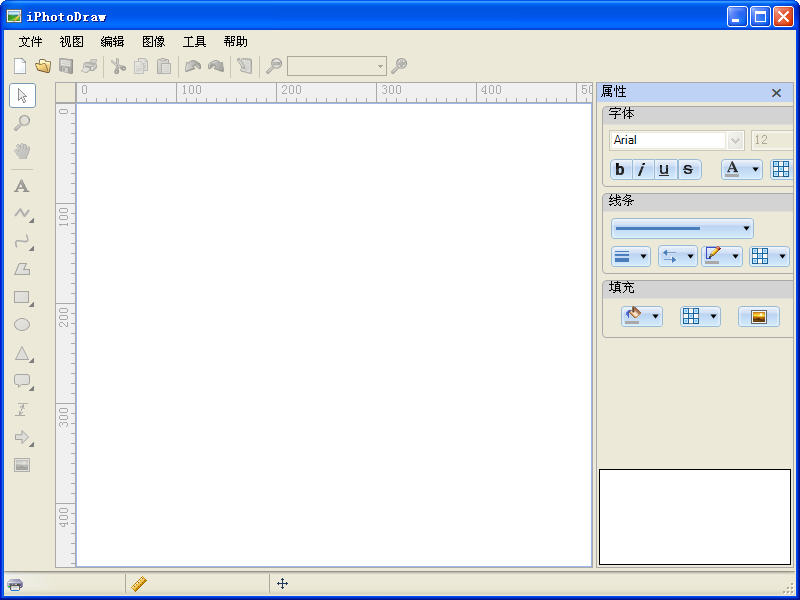Select the text A tool
This screenshot has height=600, width=800.
21,186
